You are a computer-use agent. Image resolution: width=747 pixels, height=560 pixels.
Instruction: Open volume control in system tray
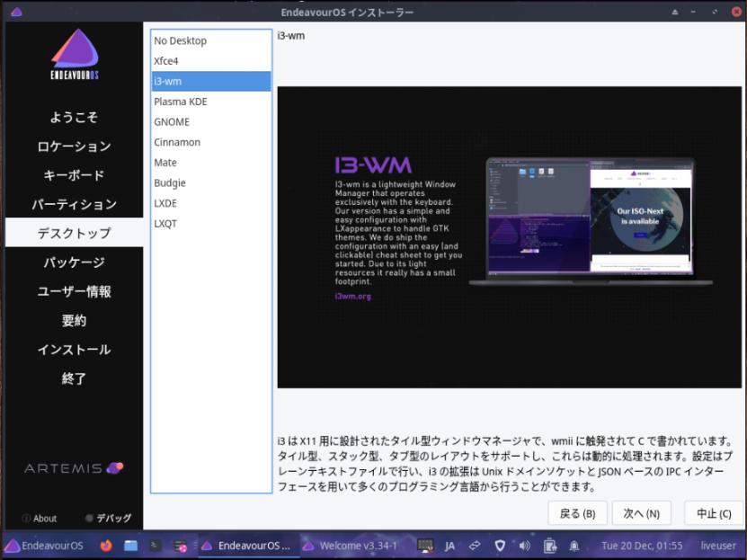tap(524, 546)
